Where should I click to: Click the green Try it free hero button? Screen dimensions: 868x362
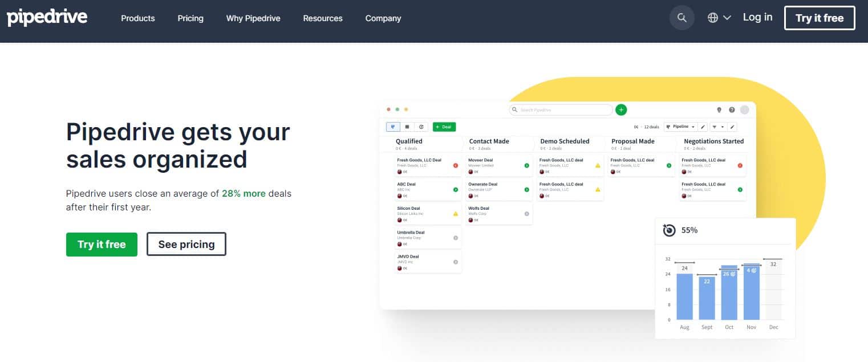coord(102,244)
